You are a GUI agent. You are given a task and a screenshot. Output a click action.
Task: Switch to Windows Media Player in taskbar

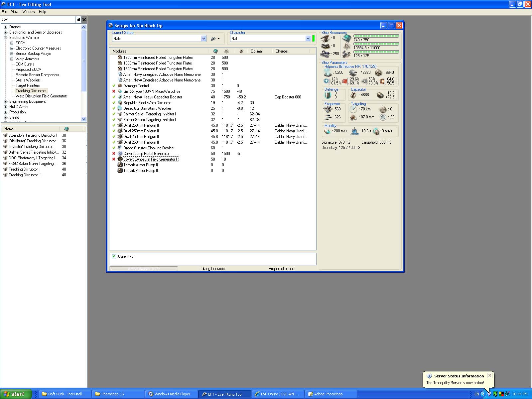tap(171, 394)
